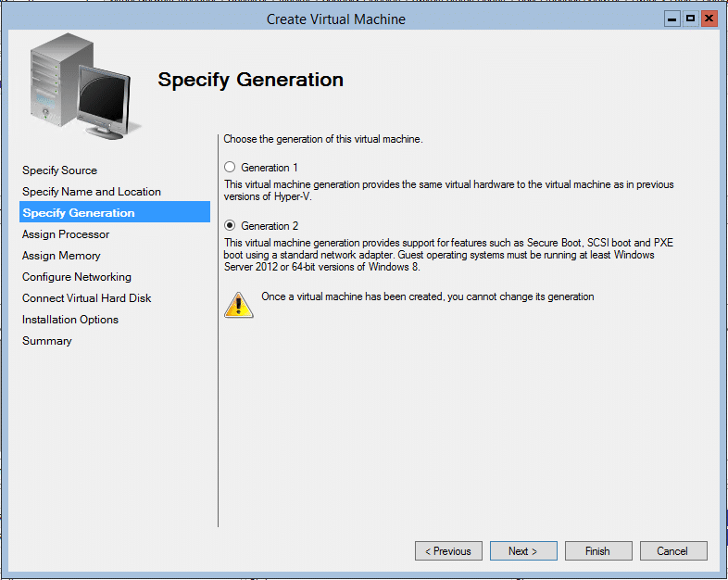
Task: Minimize the Create Virtual Machine window
Action: click(672, 19)
